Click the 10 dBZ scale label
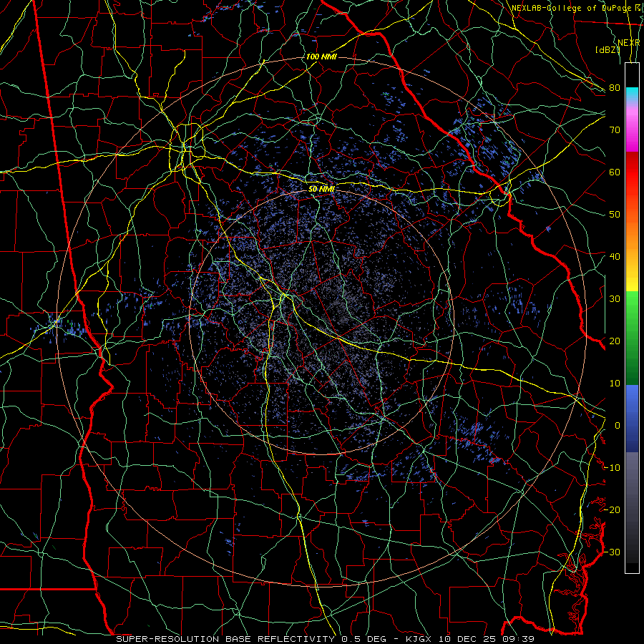 (x=615, y=384)
